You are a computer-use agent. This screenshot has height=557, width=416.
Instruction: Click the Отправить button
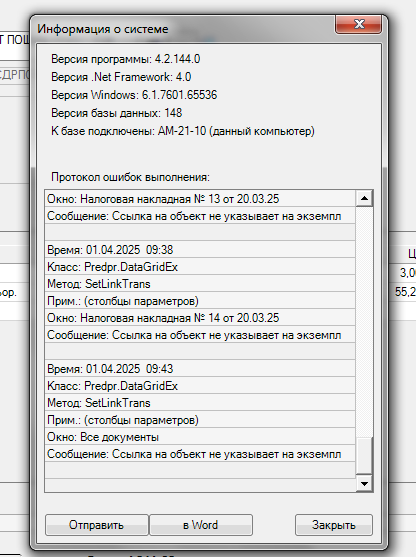click(97, 525)
